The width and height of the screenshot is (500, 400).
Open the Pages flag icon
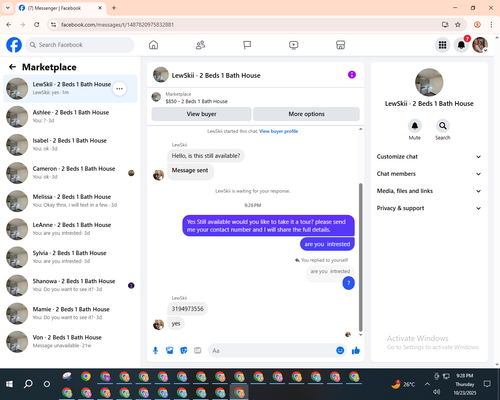(247, 45)
